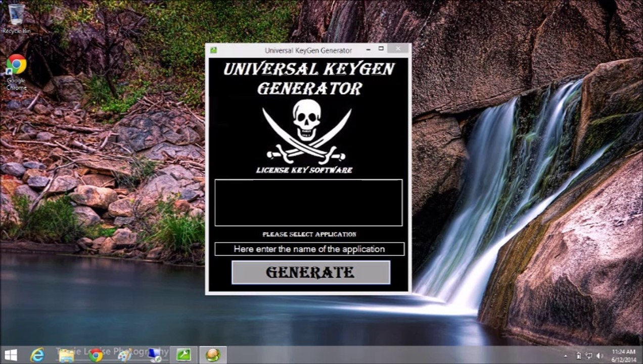Viewport: 643px width, 364px height.
Task: Click the application name input field
Action: coord(309,249)
